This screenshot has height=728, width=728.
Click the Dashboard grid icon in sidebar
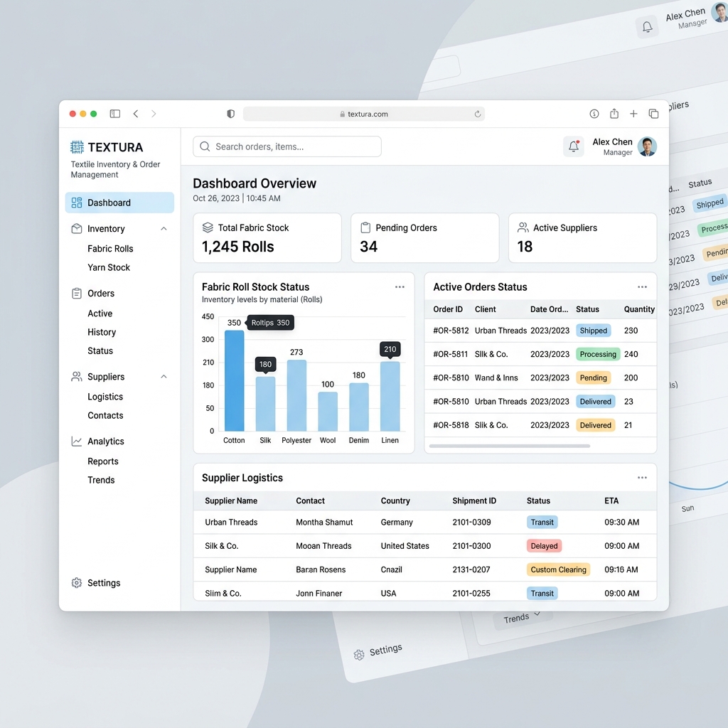(x=77, y=203)
